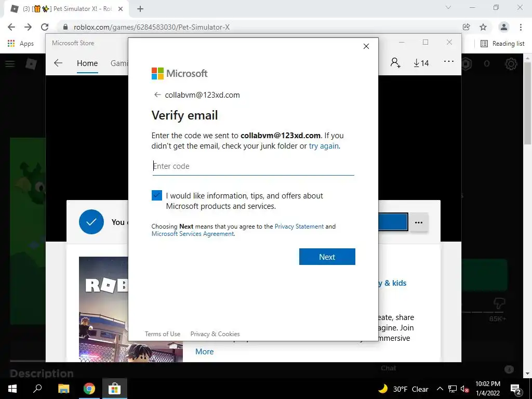Close the Pet Simulator X Chrome tab
The image size is (532, 399).
click(x=121, y=9)
